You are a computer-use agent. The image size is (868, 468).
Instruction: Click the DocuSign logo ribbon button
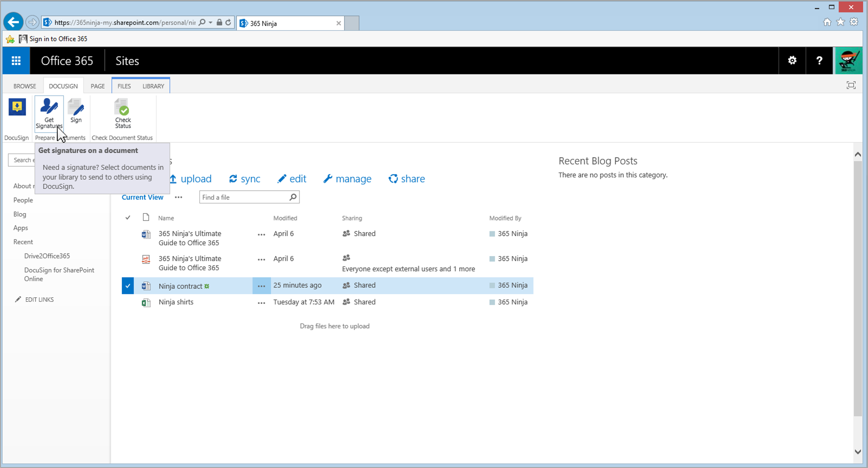(17, 107)
